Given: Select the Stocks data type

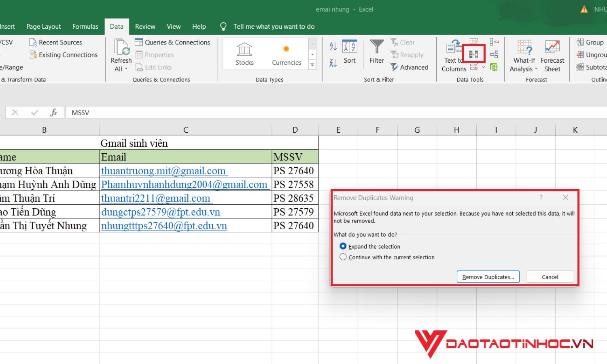Looking at the screenshot, I should (x=244, y=54).
